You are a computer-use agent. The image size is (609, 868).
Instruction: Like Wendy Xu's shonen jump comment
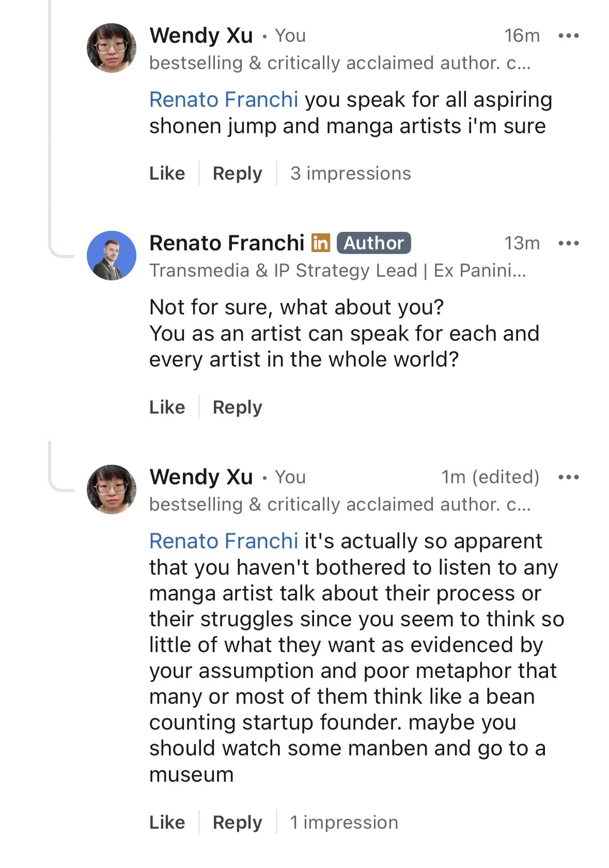click(167, 173)
